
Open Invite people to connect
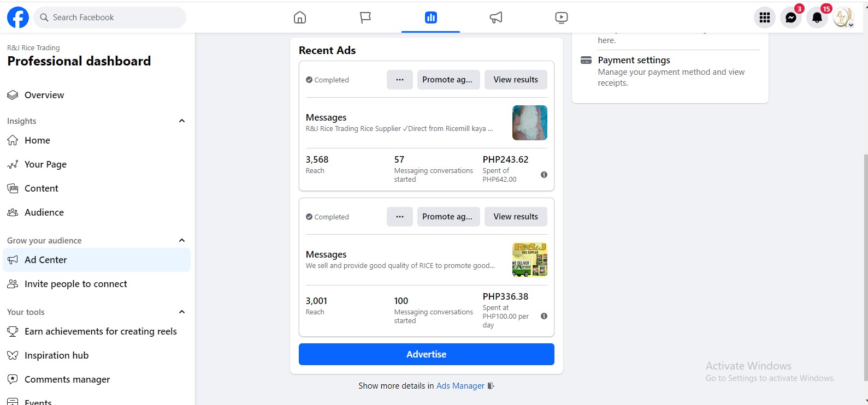97,284
